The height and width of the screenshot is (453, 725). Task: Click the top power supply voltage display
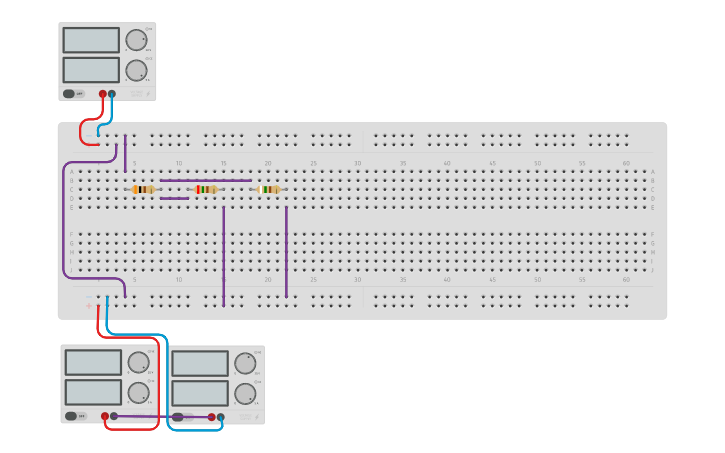pyautogui.click(x=90, y=40)
